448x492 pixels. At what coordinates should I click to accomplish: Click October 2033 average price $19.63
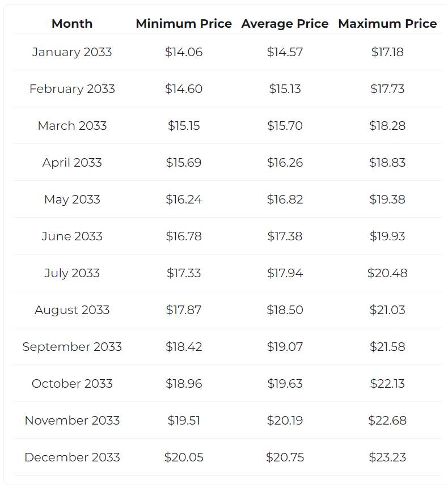(x=285, y=384)
